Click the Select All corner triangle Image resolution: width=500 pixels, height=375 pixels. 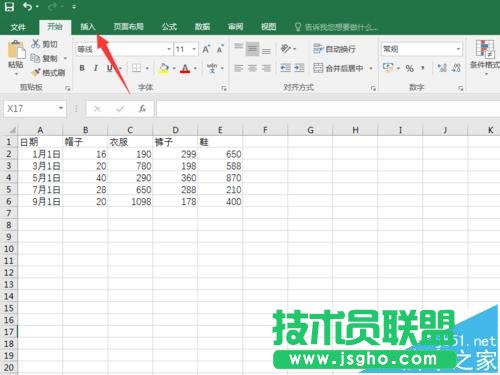(x=12, y=130)
